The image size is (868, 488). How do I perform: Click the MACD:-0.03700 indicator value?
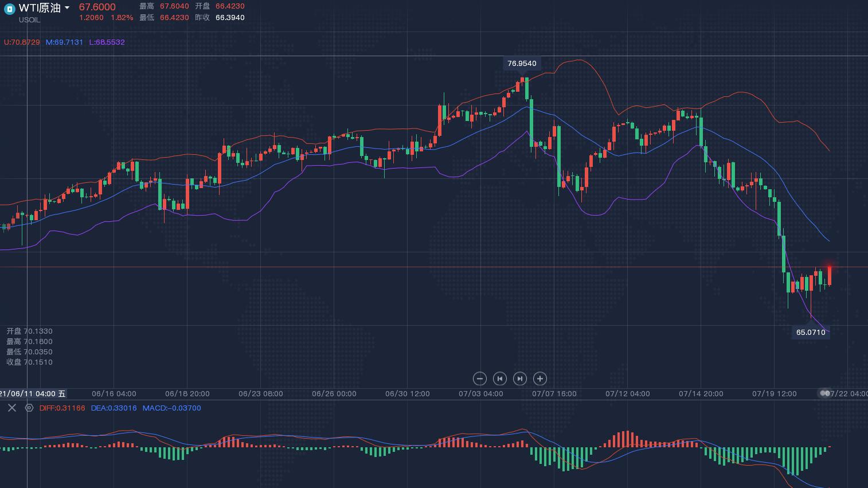click(x=171, y=408)
